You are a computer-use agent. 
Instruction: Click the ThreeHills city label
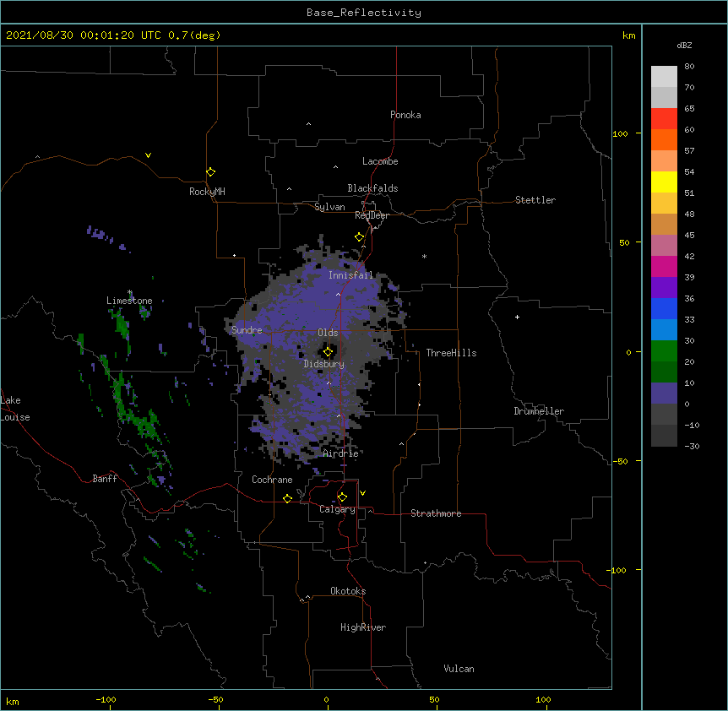tap(451, 353)
